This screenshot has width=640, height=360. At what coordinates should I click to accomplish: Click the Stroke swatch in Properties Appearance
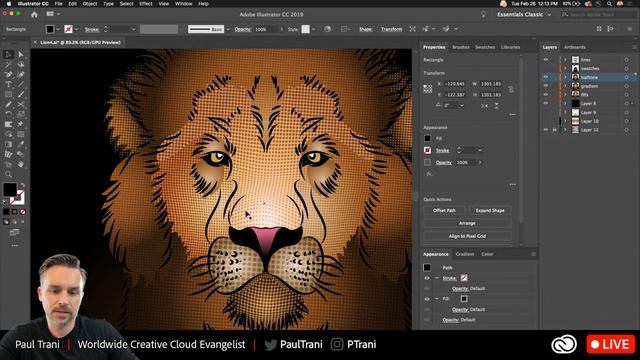coord(427,151)
